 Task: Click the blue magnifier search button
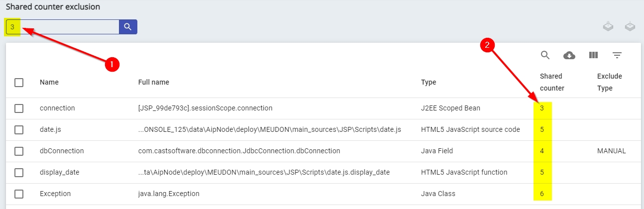click(128, 27)
